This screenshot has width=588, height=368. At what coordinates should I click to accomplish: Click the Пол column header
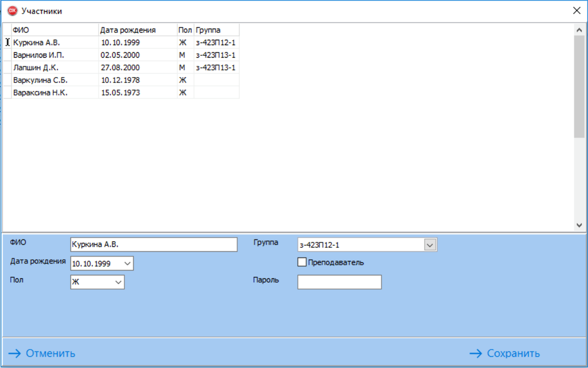[x=185, y=30]
